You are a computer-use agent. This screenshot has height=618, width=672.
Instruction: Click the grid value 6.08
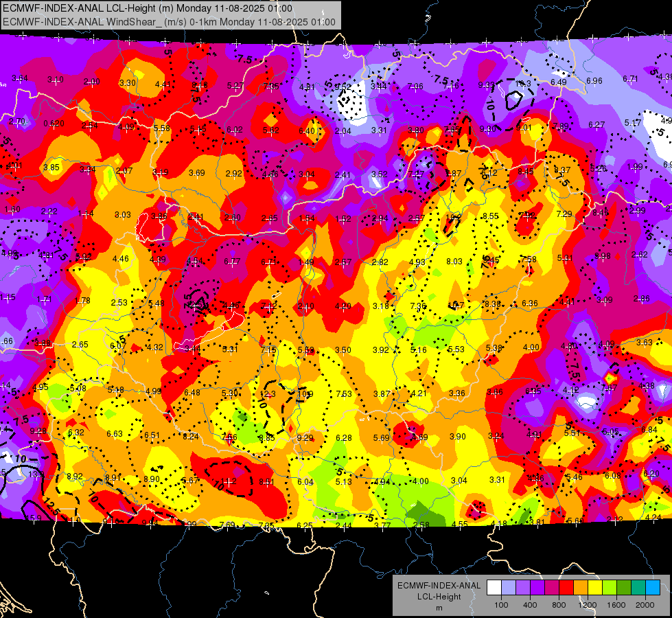pos(613,475)
